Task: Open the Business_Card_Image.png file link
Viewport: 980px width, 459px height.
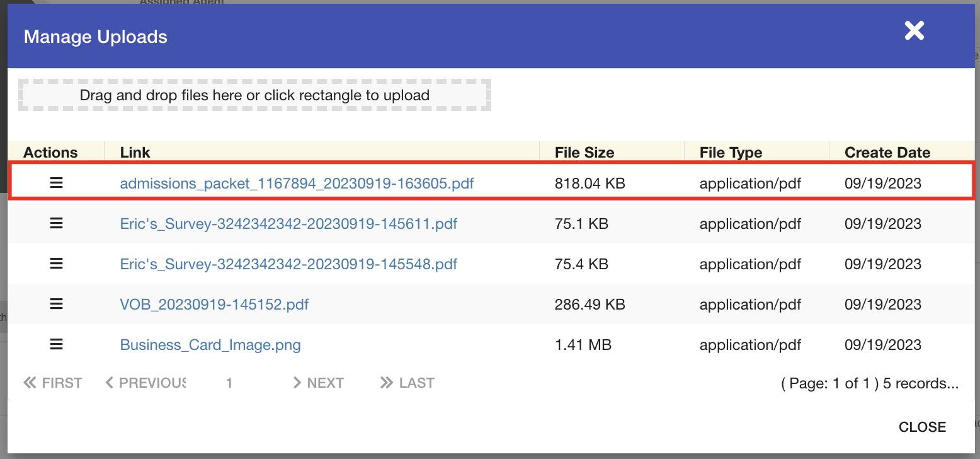Action: click(210, 344)
